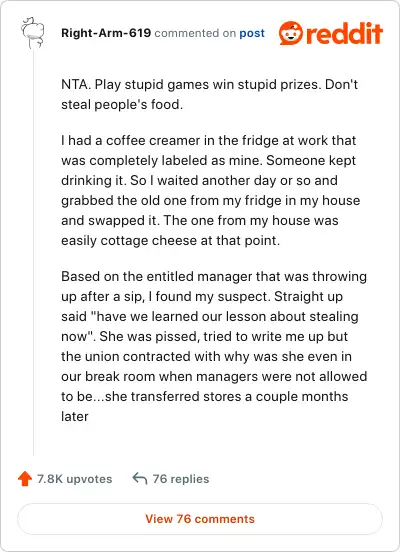This screenshot has height=552, width=400.
Task: Click the "Based on the entitled manager" line
Action: click(x=214, y=276)
